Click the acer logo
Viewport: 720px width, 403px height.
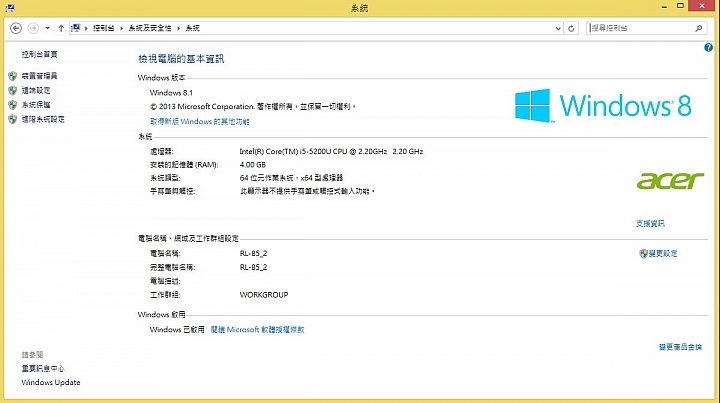point(670,180)
